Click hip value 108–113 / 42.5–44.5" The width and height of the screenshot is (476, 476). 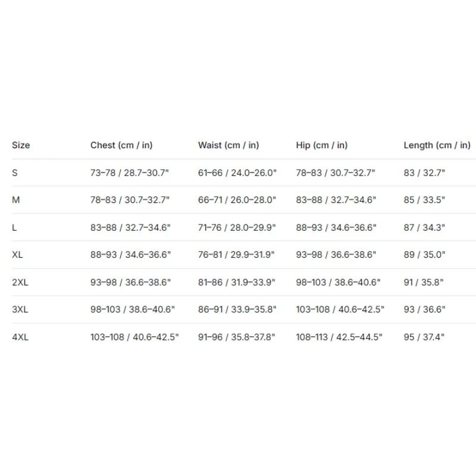point(339,337)
